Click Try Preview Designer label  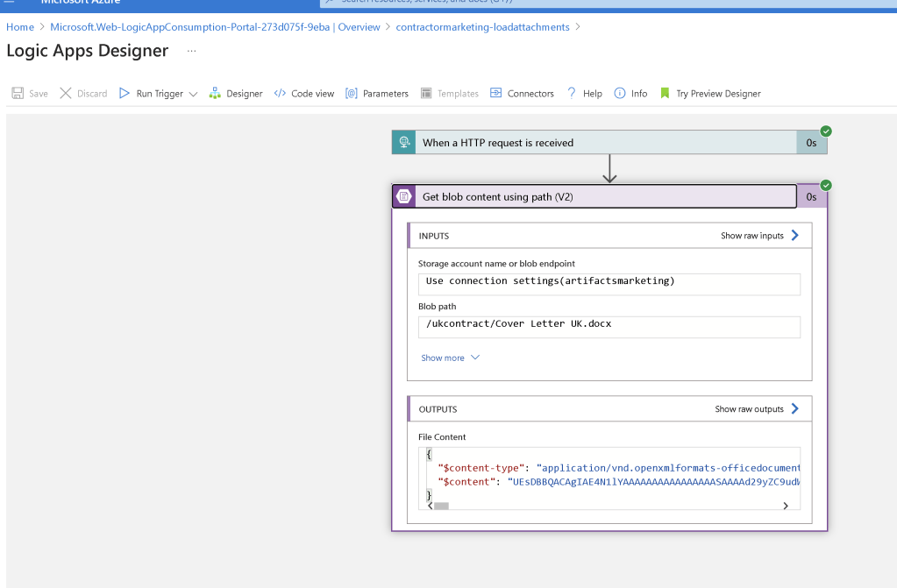coord(718,94)
